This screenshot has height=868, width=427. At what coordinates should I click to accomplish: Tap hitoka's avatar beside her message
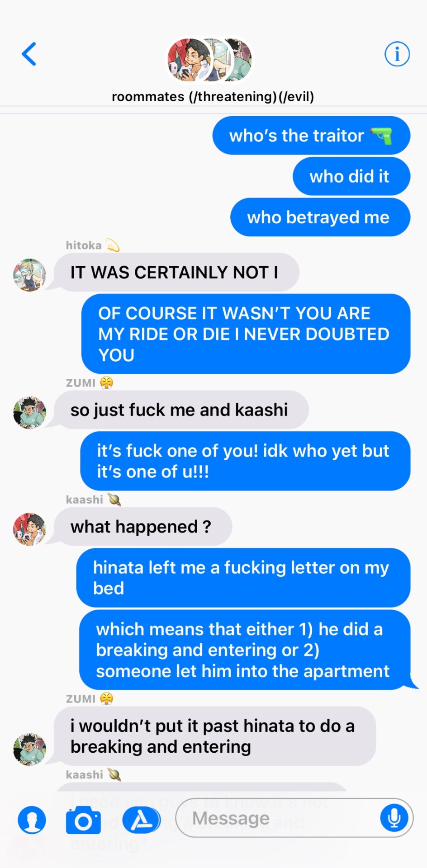(x=29, y=275)
